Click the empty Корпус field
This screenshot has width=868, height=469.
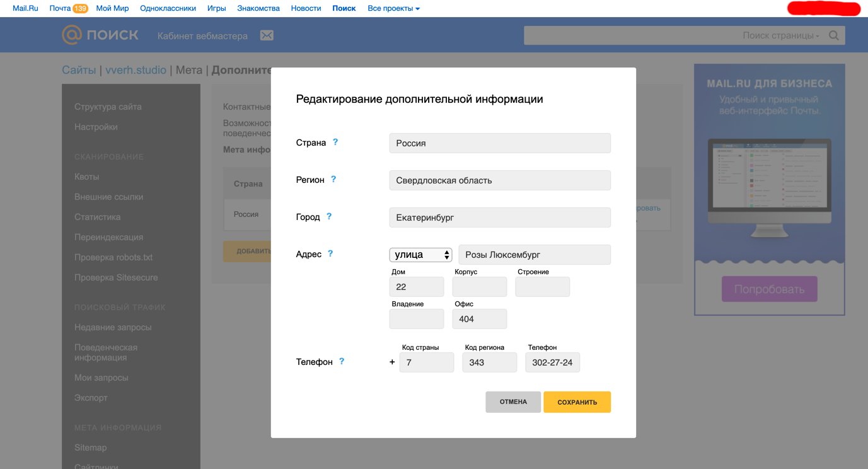point(480,287)
